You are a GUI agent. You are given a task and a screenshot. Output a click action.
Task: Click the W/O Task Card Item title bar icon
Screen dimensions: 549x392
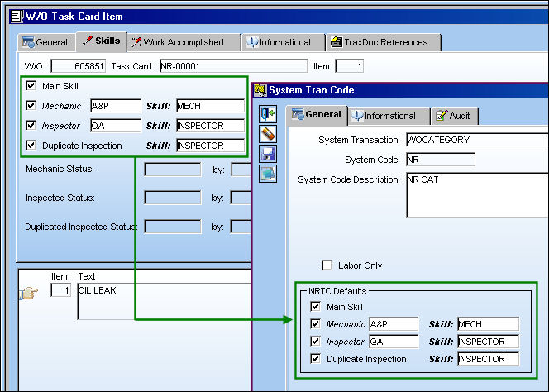(17, 16)
